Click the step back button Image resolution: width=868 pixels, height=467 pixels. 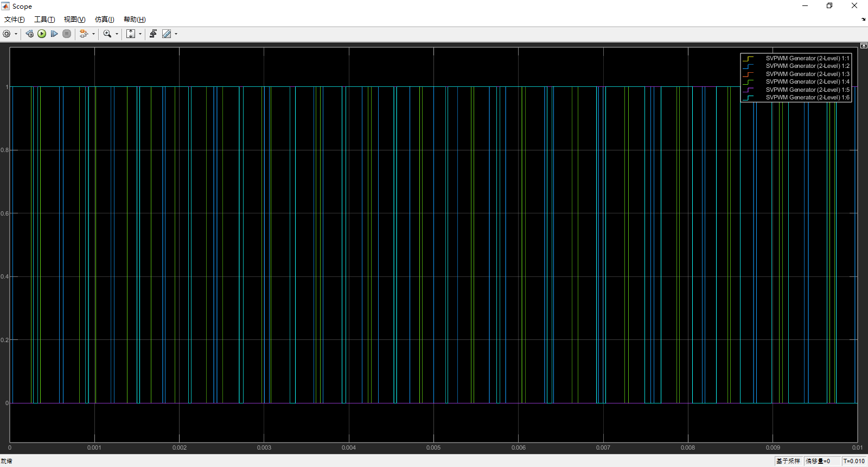coord(29,34)
